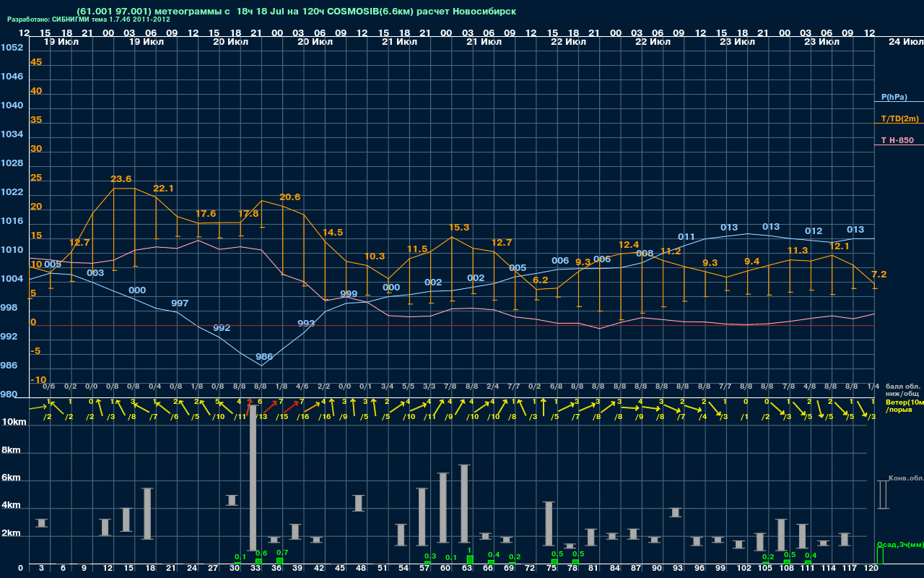Click the 14.5 temperature label
The image size is (924, 578).
[333, 232]
